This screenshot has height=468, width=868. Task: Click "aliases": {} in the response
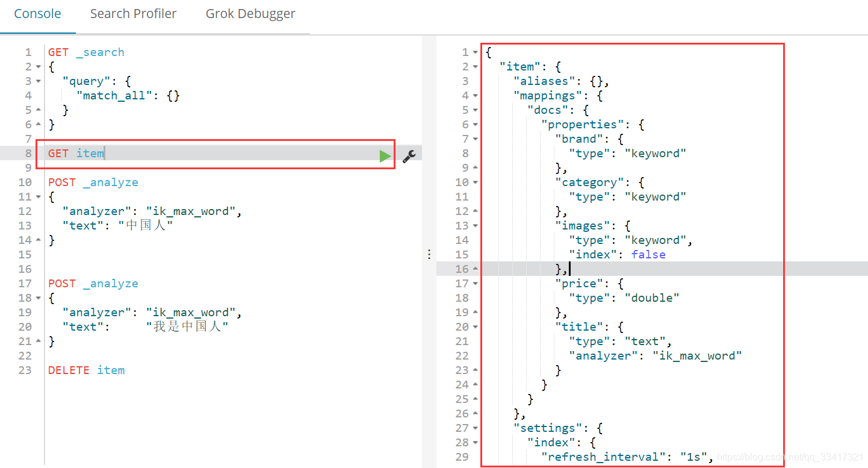[x=561, y=81]
